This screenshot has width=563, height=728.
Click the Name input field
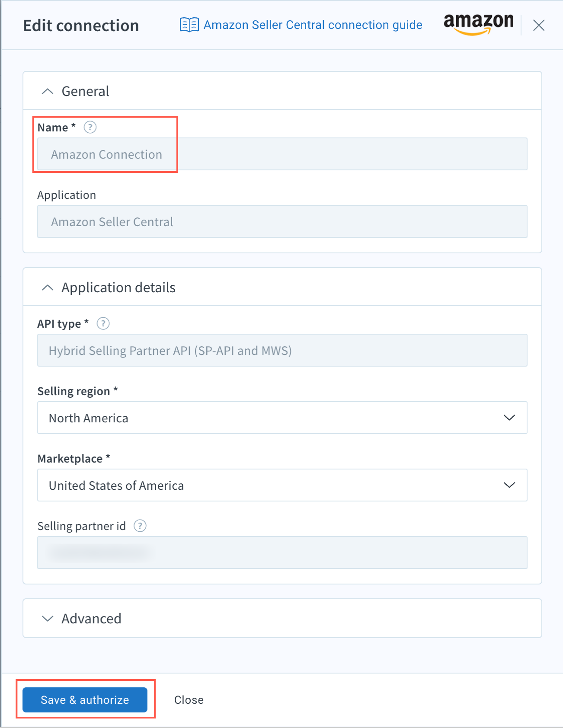282,154
